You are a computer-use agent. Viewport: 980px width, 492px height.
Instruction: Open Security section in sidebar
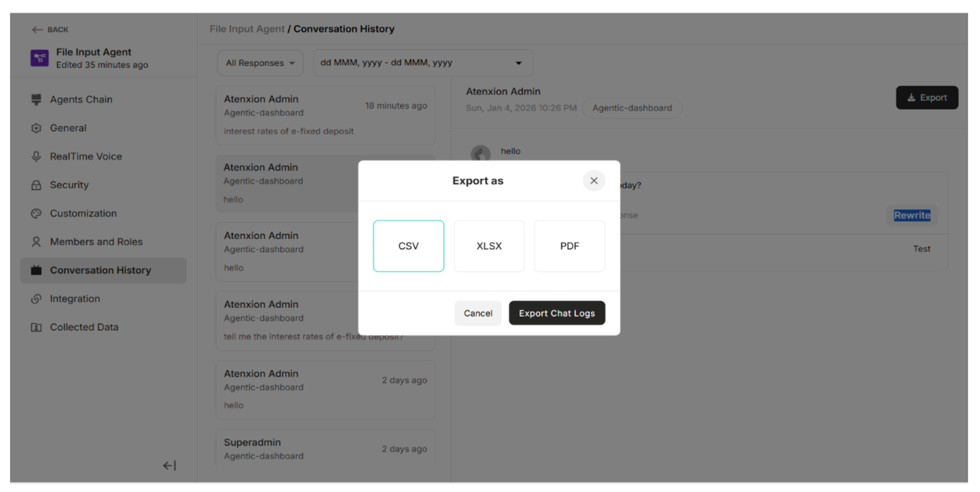(x=69, y=185)
